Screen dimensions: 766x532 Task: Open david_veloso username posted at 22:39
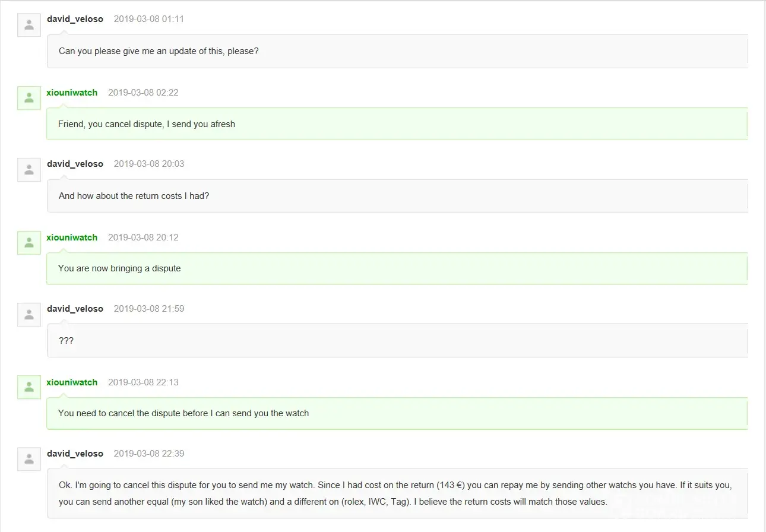(75, 454)
